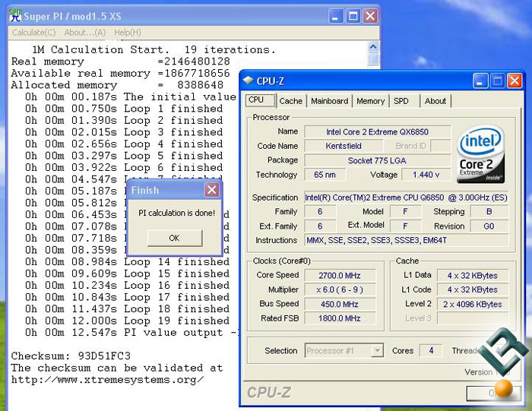Click the Technology value 65 nm
Viewport: 532px width, 411px height.
point(325,175)
